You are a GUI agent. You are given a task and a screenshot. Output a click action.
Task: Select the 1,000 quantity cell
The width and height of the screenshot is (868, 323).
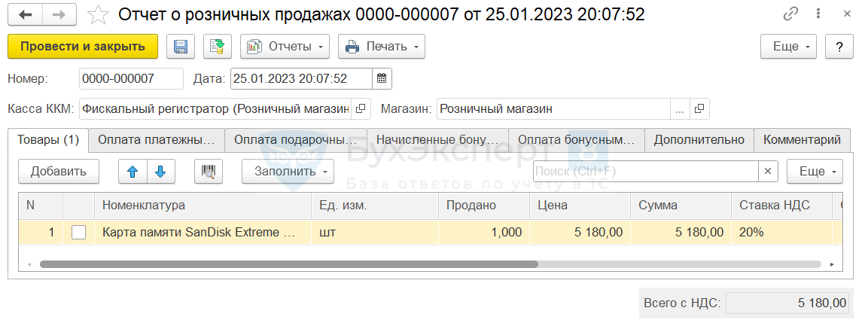click(484, 233)
